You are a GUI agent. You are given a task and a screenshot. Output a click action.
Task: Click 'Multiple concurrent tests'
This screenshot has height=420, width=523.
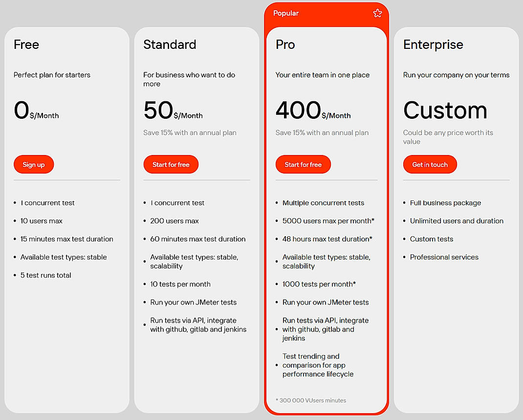coord(323,203)
